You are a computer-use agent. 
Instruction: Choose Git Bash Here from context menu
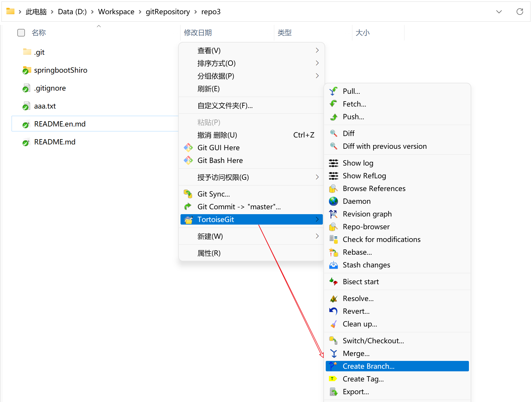[220, 160]
